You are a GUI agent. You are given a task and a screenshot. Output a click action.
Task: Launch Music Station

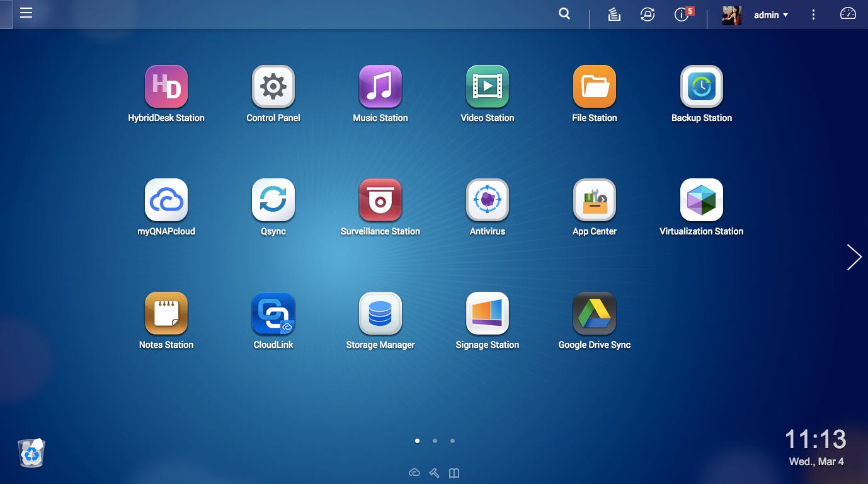(380, 87)
